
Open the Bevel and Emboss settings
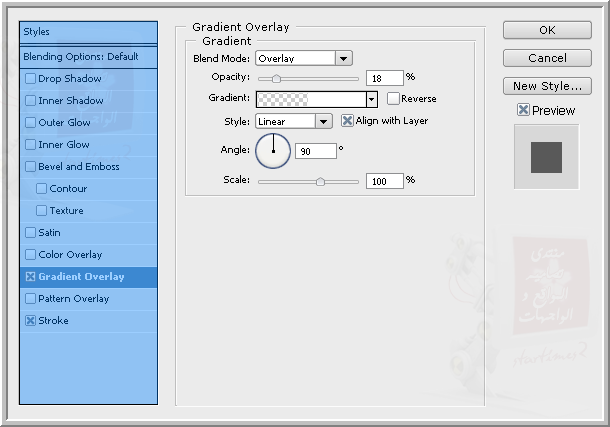(78, 167)
